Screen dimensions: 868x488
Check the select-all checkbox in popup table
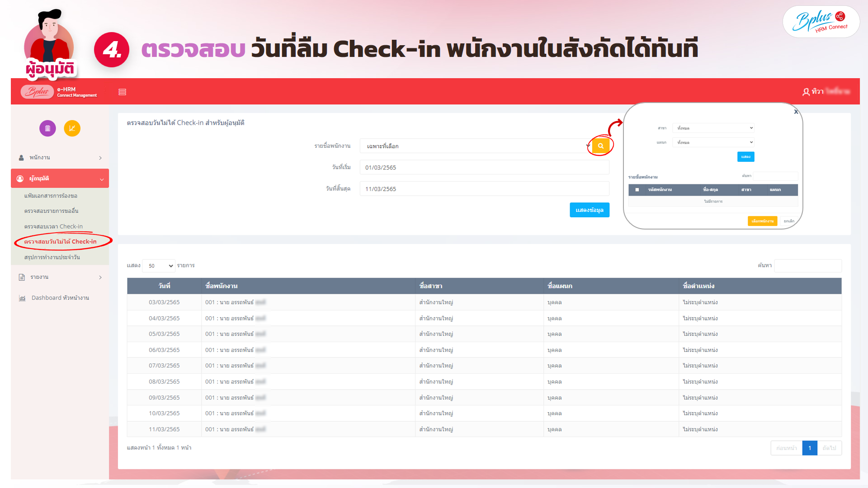[x=637, y=190]
